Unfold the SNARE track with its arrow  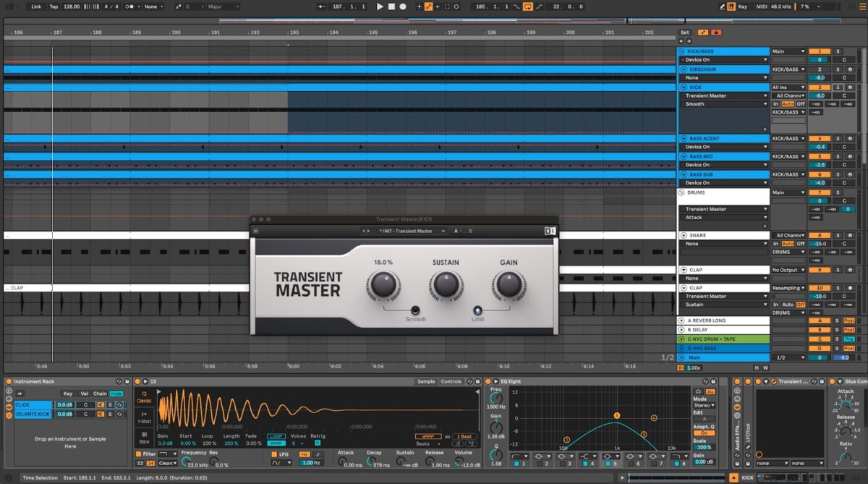click(x=682, y=235)
